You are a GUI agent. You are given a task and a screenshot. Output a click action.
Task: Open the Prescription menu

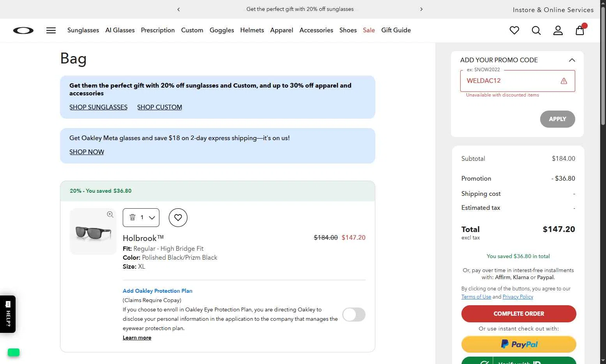(158, 30)
